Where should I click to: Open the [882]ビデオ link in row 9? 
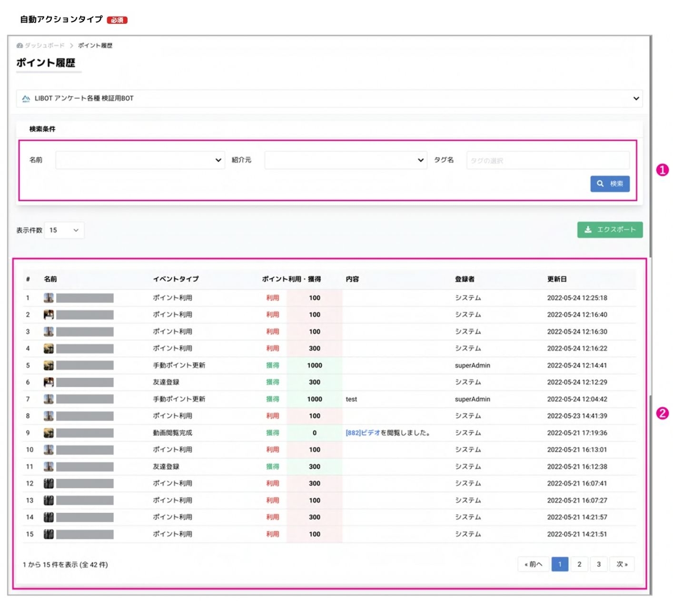363,433
